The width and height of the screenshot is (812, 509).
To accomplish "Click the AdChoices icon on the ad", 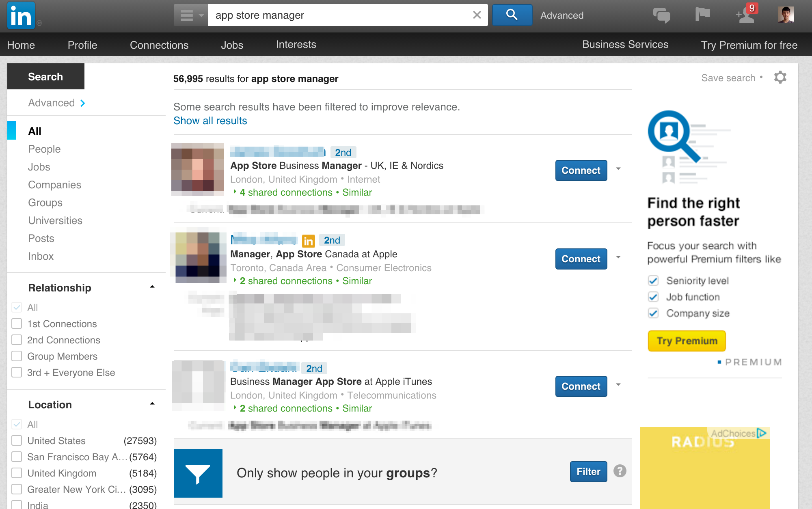I will [x=762, y=433].
